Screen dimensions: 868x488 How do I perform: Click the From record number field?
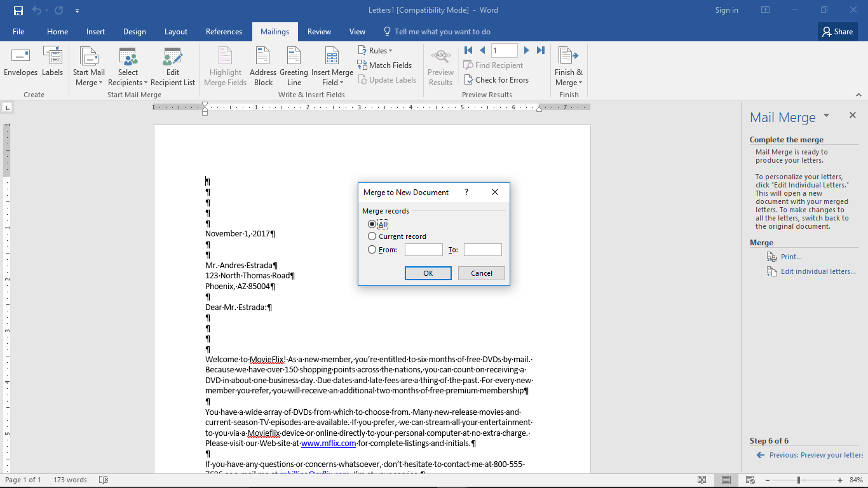[423, 249]
